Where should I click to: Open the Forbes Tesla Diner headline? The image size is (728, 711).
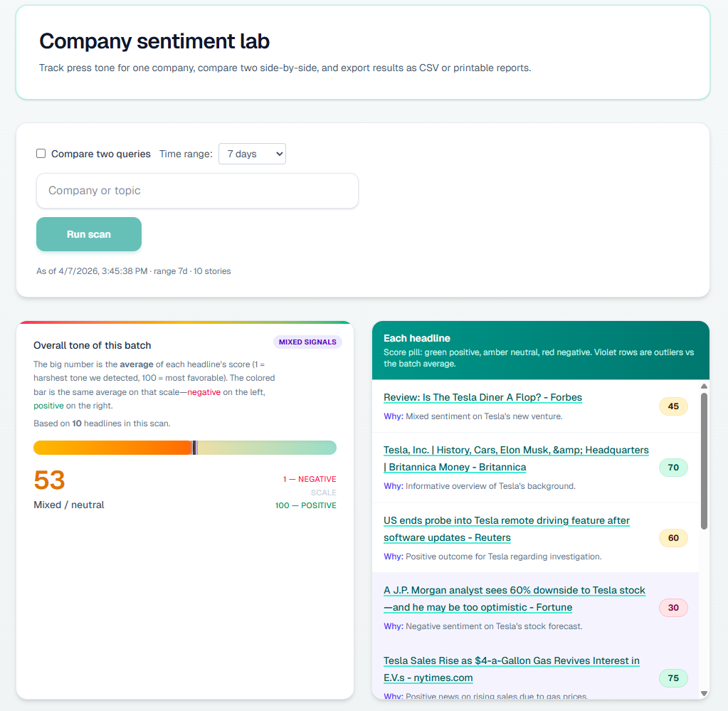(482, 397)
